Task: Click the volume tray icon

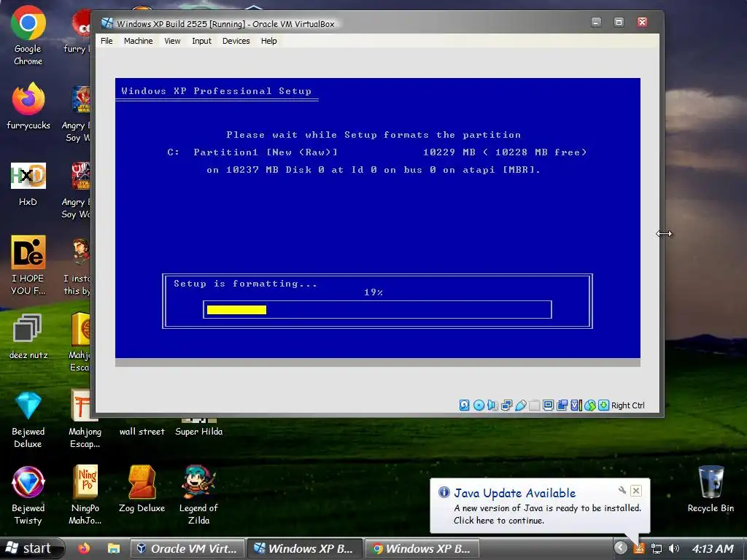Action: tap(673, 548)
